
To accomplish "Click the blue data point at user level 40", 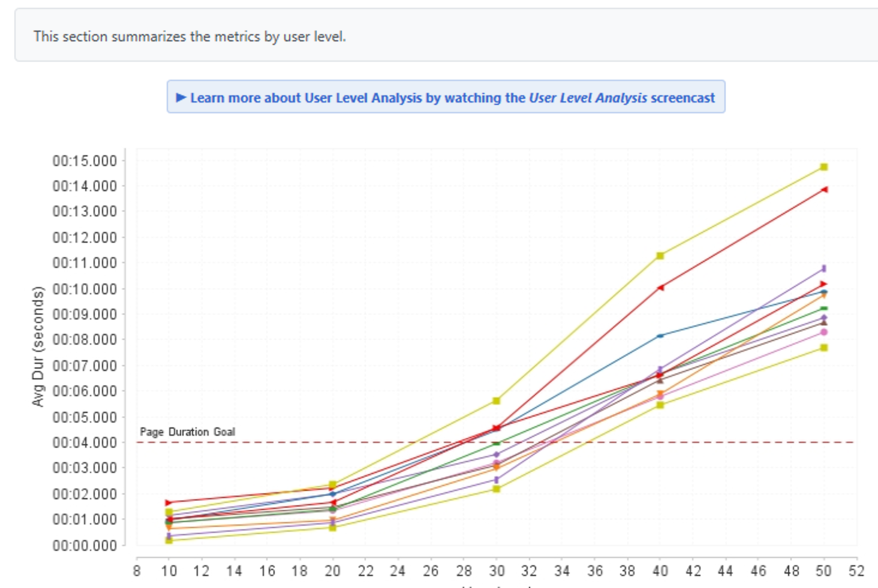I will tap(660, 336).
